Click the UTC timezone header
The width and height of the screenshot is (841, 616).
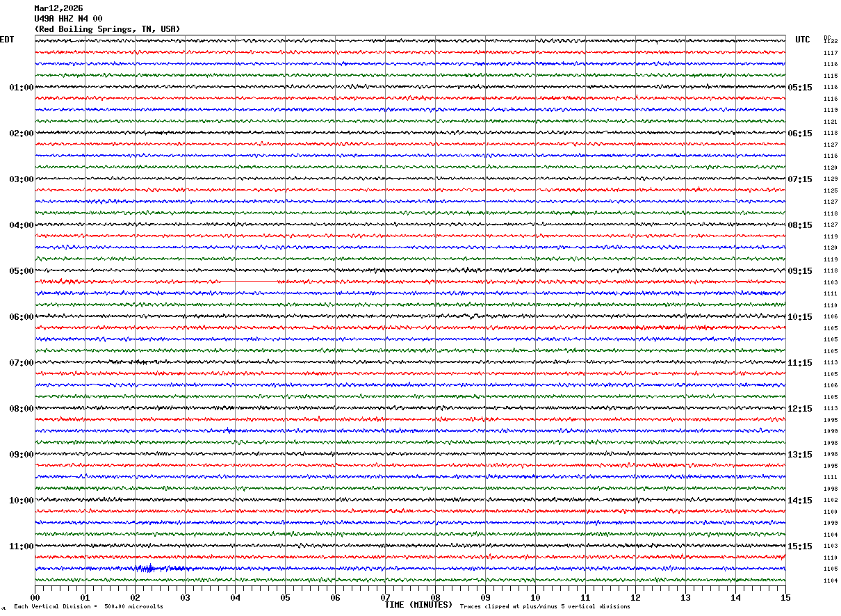803,40
